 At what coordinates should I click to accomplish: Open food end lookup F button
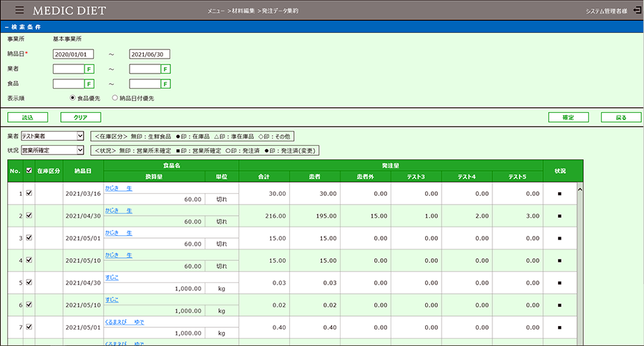point(165,84)
